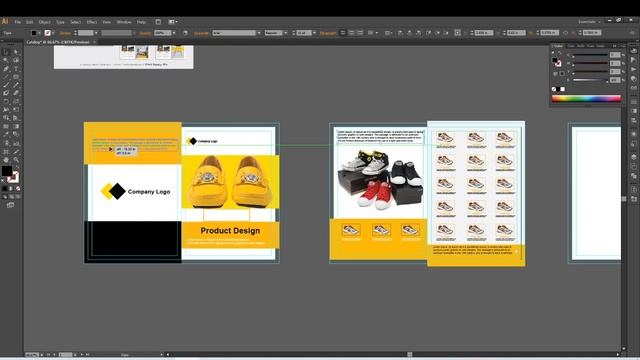Click the yellow shoes image on the cover

(x=231, y=182)
